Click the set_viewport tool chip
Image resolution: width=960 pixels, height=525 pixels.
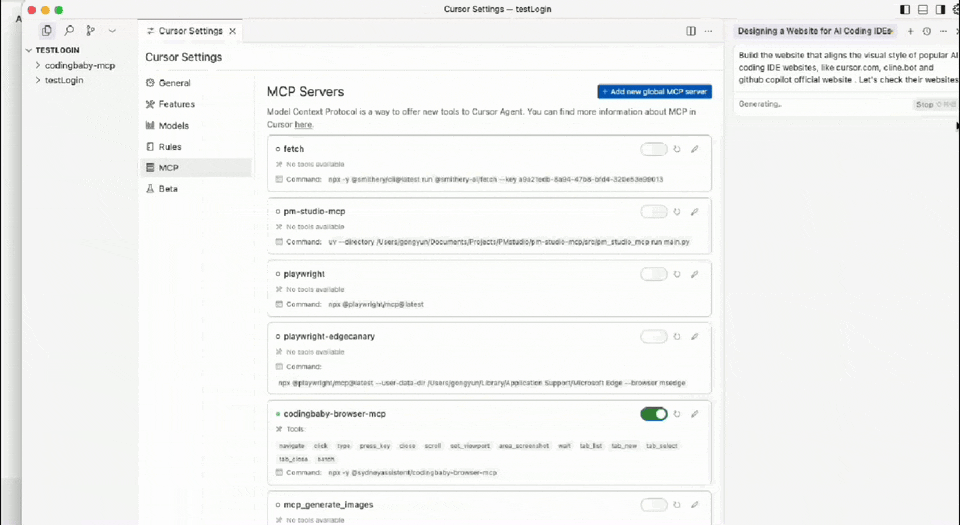point(470,446)
